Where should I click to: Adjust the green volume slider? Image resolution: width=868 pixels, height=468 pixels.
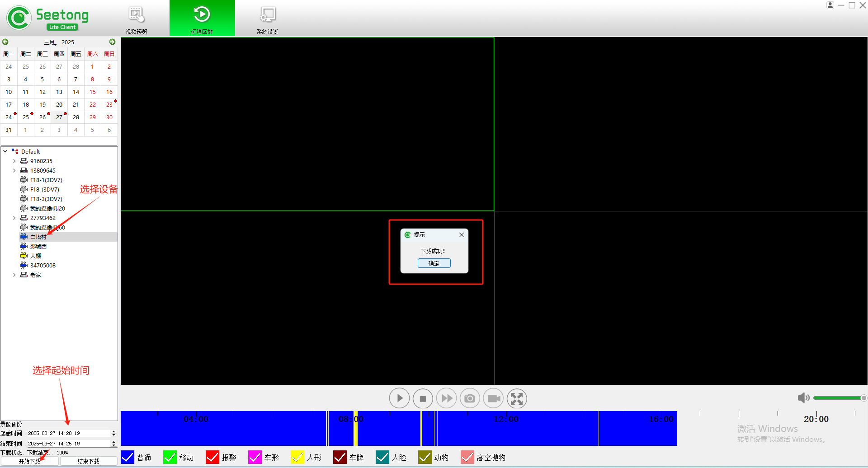click(839, 398)
